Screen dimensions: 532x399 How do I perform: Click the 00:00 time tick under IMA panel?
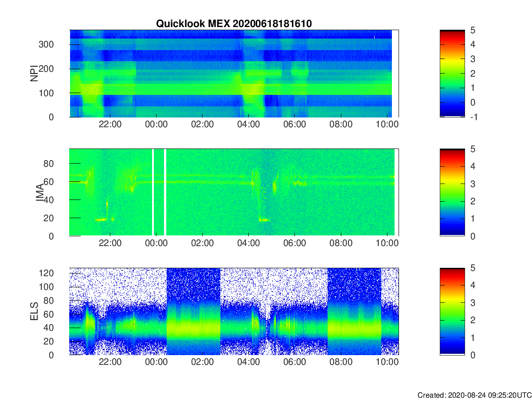pos(156,243)
